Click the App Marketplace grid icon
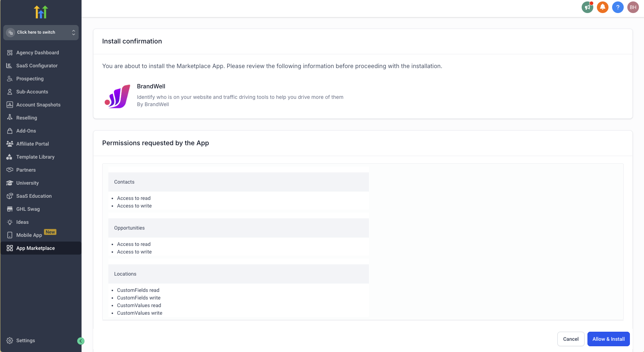 (10, 248)
